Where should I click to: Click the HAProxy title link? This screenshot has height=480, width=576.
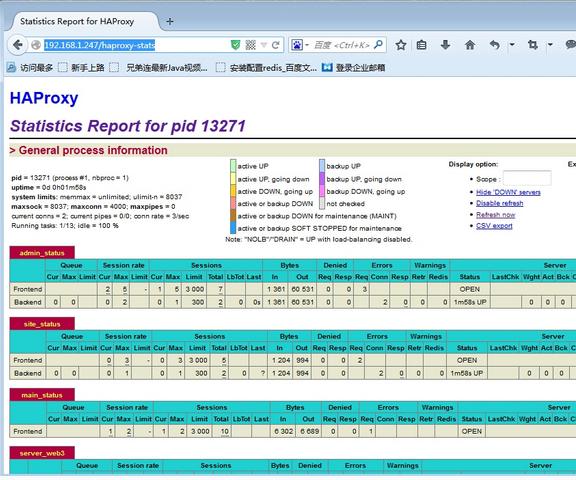tap(44, 98)
